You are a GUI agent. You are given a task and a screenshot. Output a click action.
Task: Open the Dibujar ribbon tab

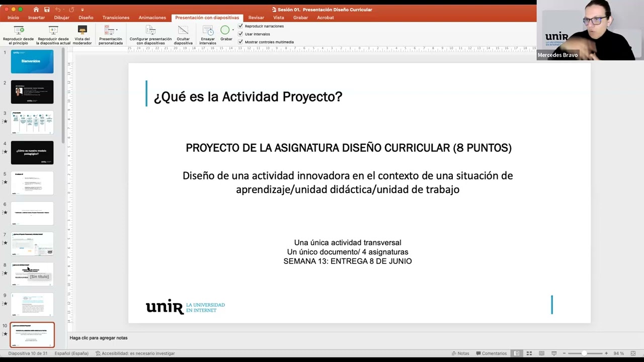[61, 18]
